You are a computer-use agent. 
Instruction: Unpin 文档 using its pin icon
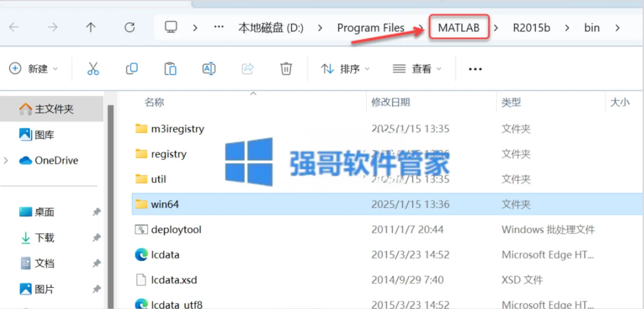click(x=97, y=263)
